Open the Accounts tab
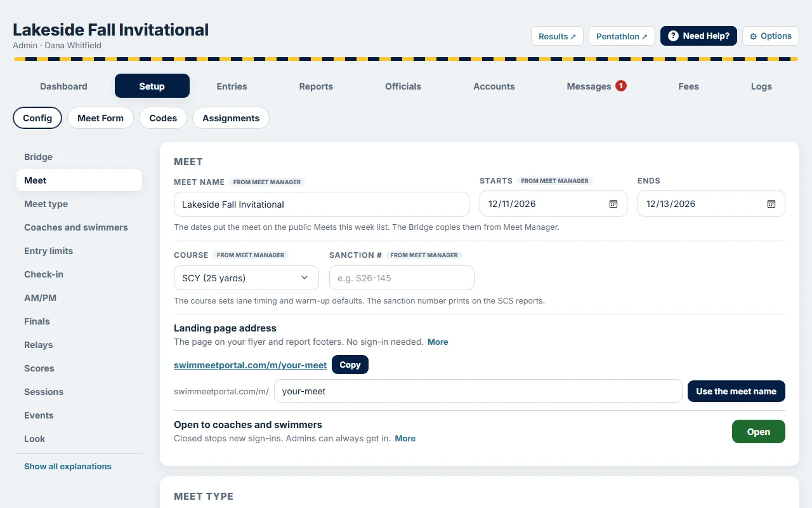The height and width of the screenshot is (508, 812). tap(494, 86)
